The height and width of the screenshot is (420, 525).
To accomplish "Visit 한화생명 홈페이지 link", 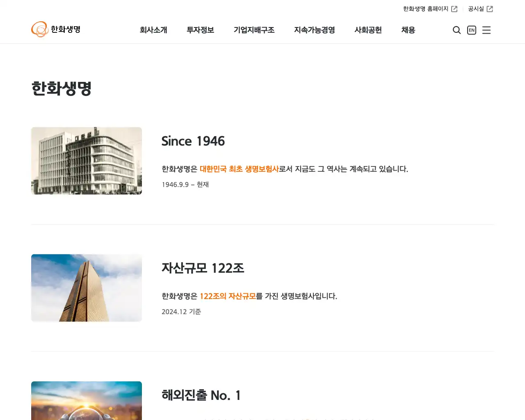I will tap(425, 8).
